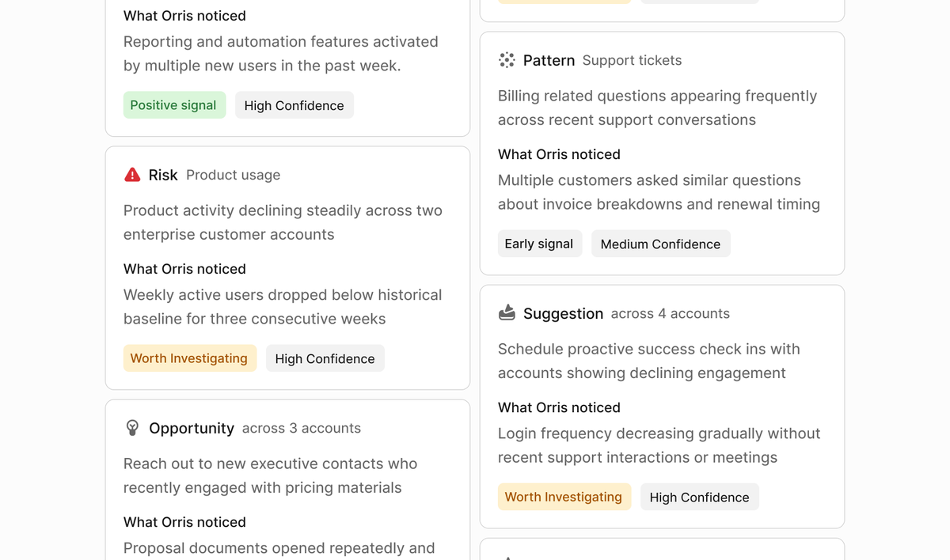Click the 'Support tickets' source label
Image resolution: width=950 pixels, height=560 pixels.
[x=632, y=60]
